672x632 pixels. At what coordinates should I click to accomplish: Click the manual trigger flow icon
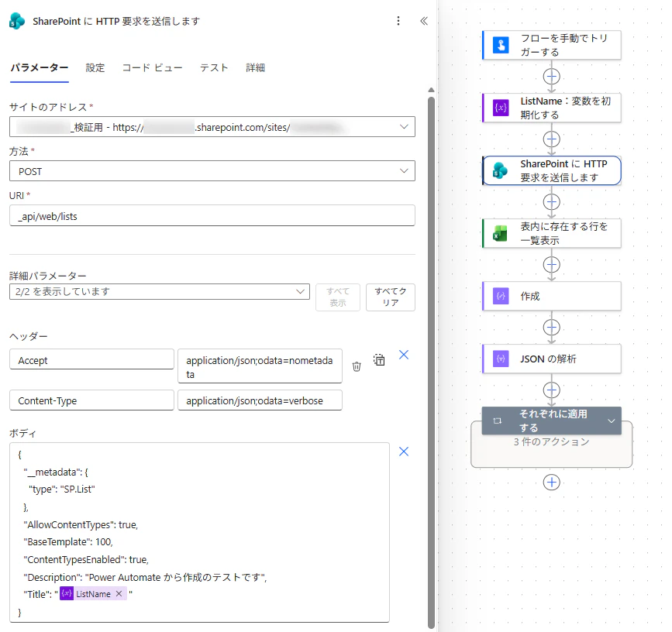(x=501, y=45)
